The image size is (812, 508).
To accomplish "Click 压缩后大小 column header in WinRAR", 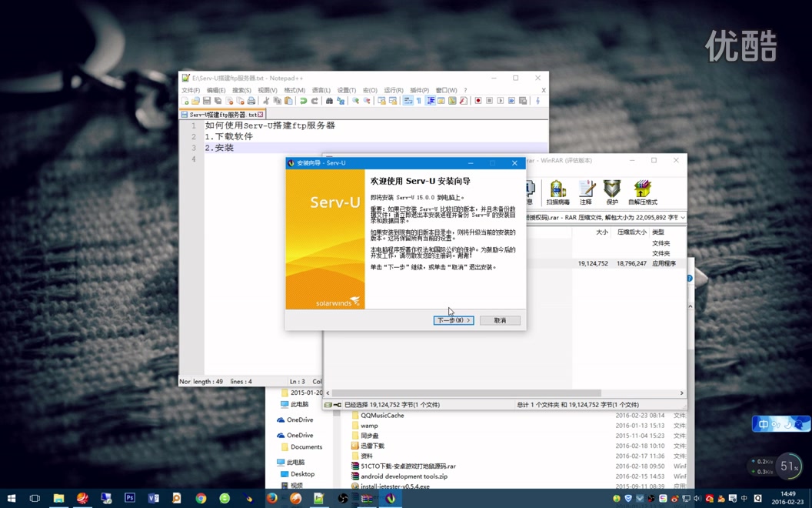I will click(x=632, y=232).
